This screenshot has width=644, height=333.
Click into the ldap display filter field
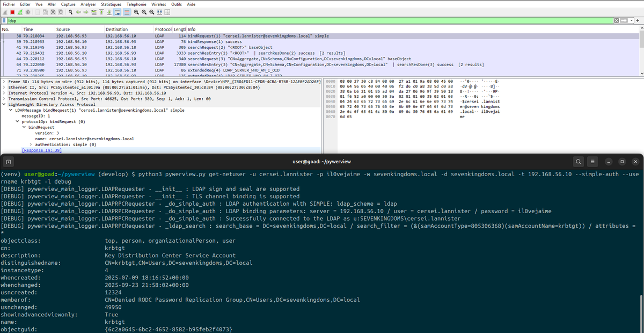(x=309, y=20)
